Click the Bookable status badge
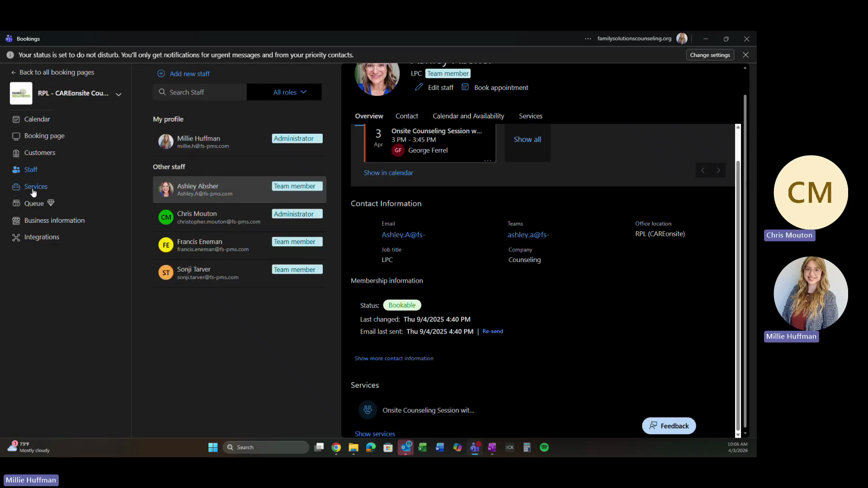Image resolution: width=868 pixels, height=488 pixels. click(x=402, y=305)
